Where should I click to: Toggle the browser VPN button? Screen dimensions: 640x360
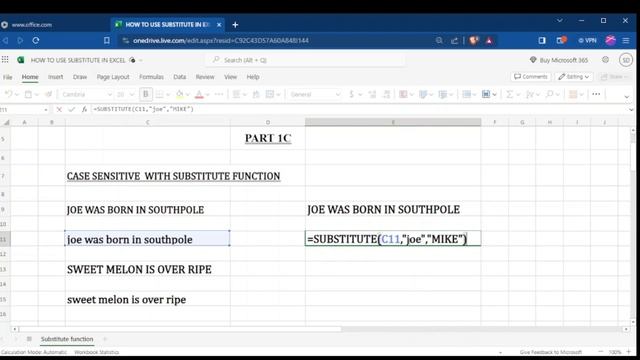pyautogui.click(x=587, y=40)
